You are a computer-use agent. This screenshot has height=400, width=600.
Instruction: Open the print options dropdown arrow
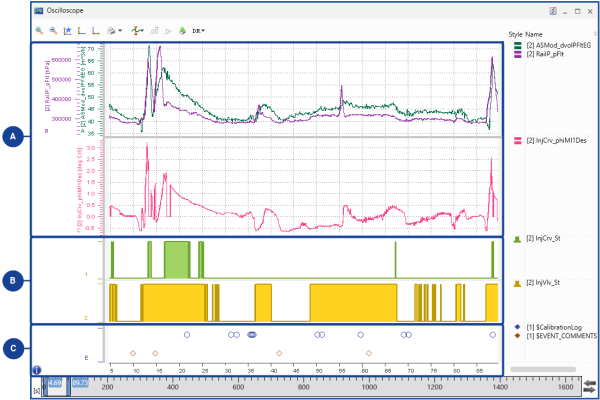tap(120, 30)
